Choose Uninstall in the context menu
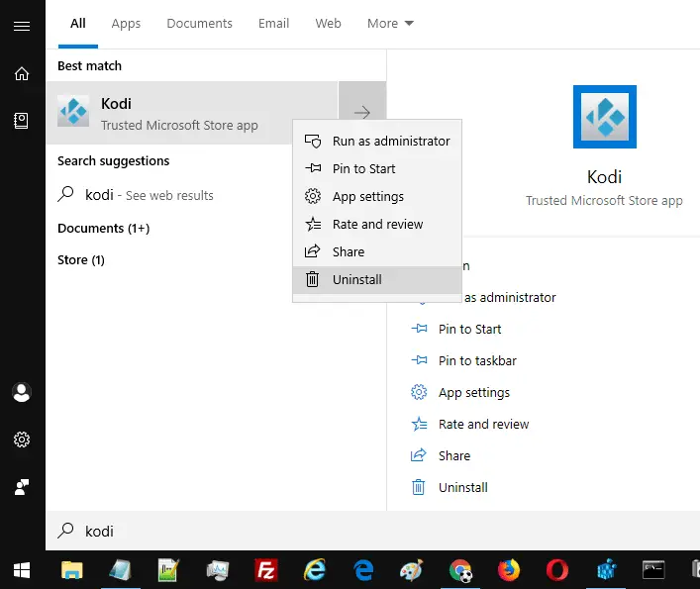Screen dimensions: 700x589 click(377, 280)
